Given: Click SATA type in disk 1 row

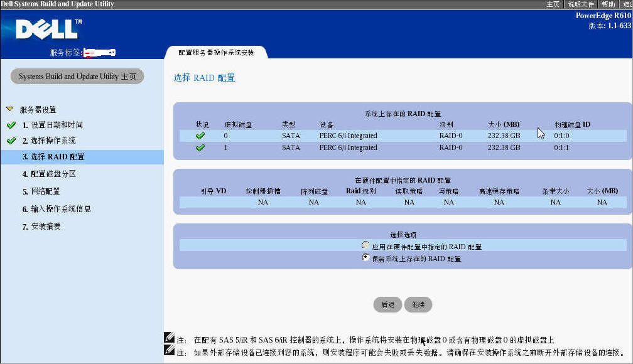Looking at the screenshot, I should click(x=291, y=147).
